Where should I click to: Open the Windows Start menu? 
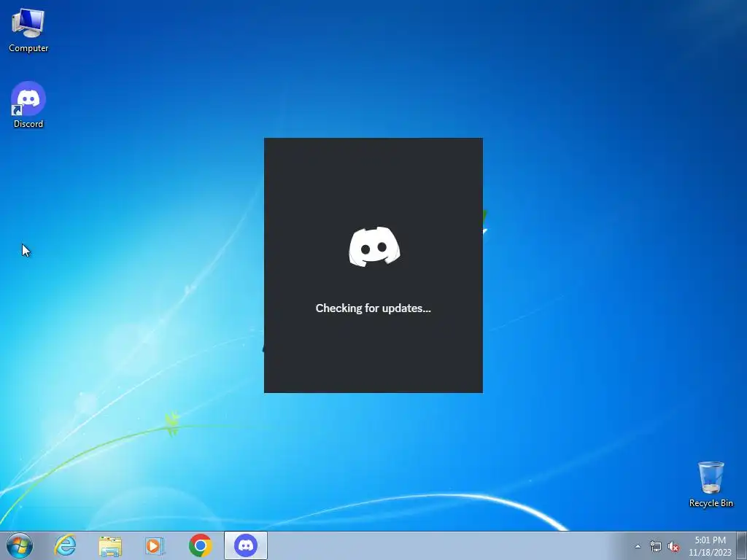(x=20, y=545)
